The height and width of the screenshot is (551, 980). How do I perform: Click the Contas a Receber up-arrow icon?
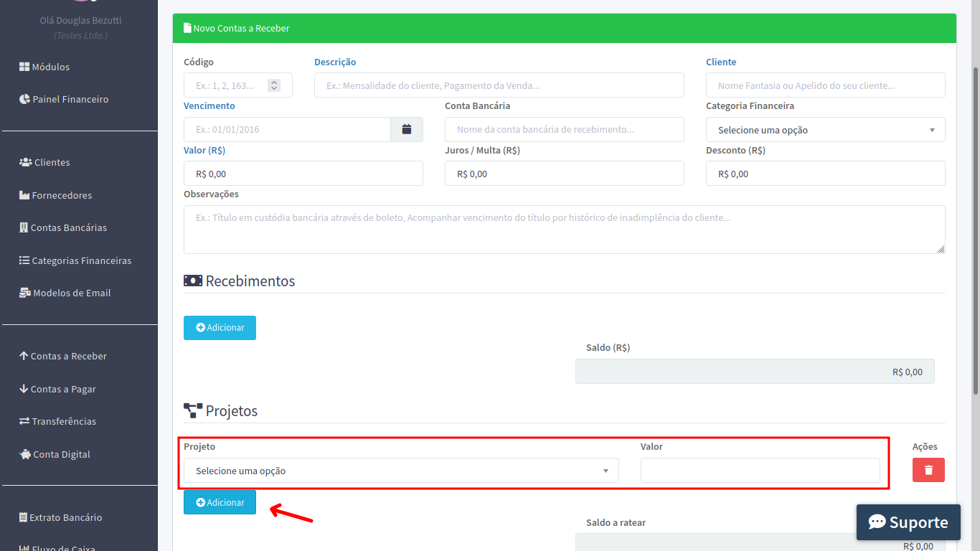(24, 356)
